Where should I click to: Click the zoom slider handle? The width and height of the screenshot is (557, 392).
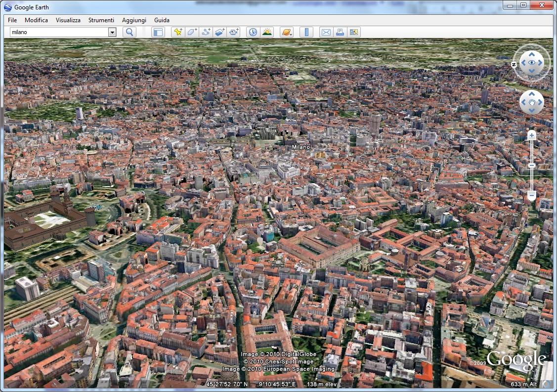click(x=531, y=166)
